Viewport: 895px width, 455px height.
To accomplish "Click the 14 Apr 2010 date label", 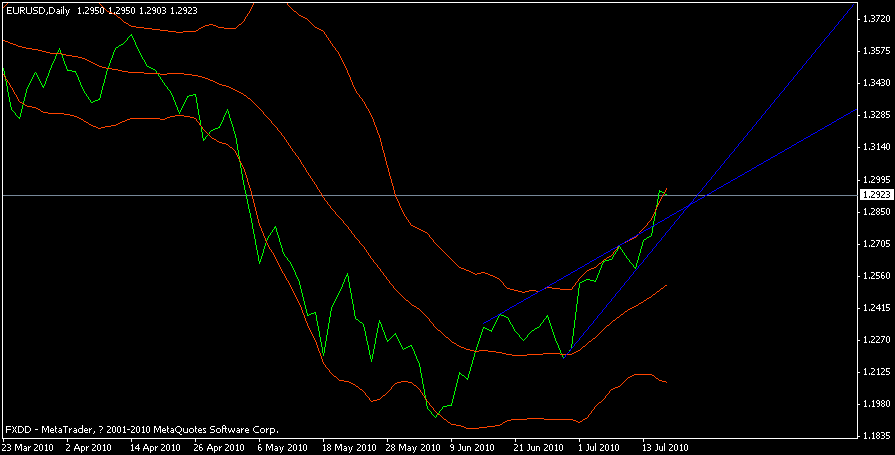I will (155, 448).
